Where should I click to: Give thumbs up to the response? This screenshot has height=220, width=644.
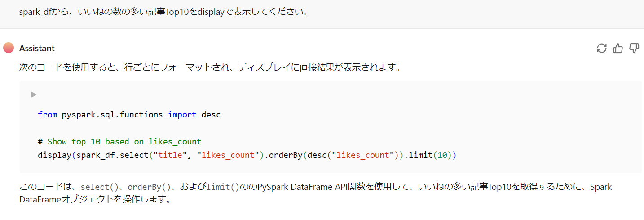(x=618, y=48)
